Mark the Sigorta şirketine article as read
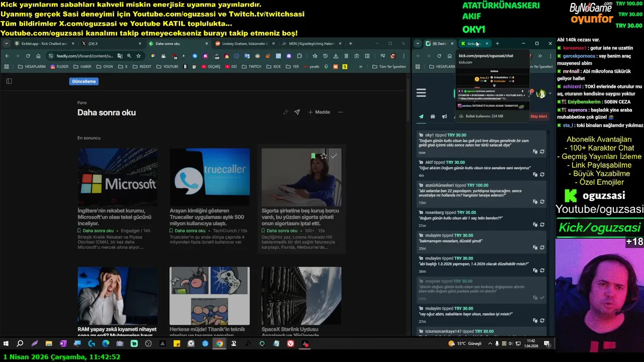Image resolution: width=644 pixels, height=362 pixels. tap(334, 156)
